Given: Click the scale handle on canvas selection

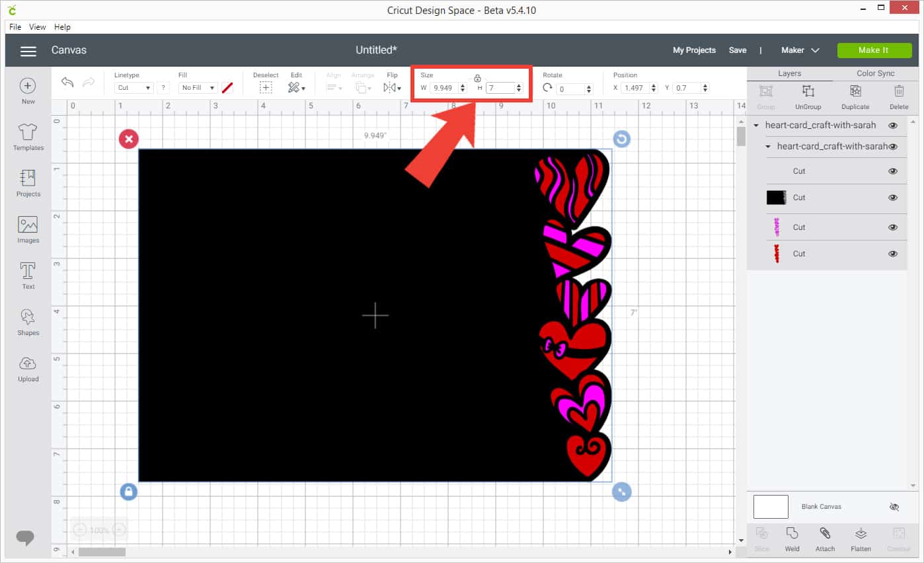Looking at the screenshot, I should pyautogui.click(x=621, y=492).
